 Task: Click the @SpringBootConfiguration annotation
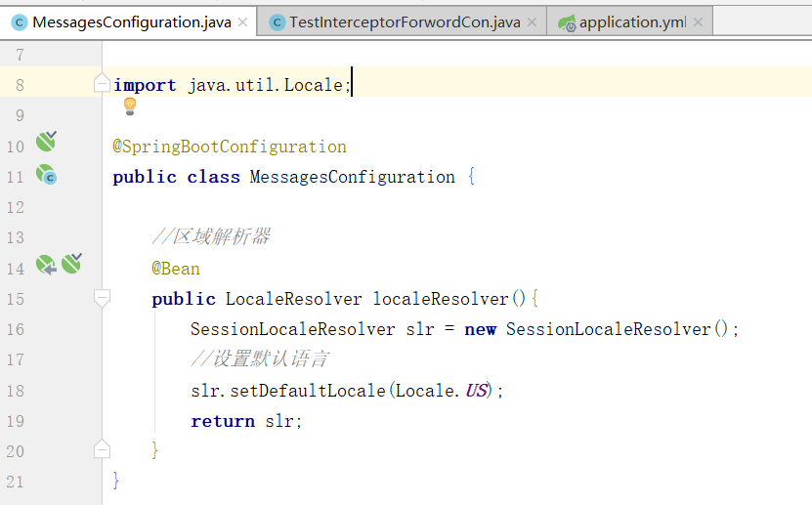point(230,147)
